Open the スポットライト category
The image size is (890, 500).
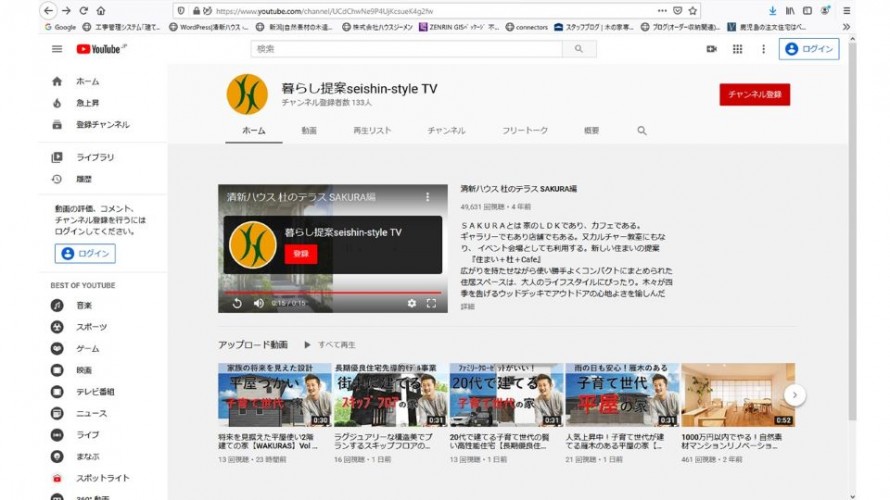pos(102,478)
